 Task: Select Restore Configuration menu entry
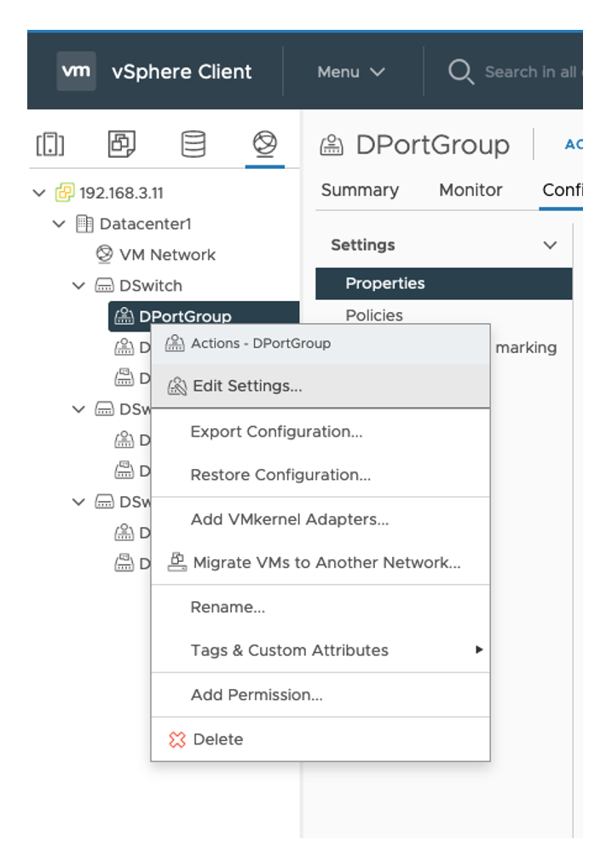(x=320, y=475)
